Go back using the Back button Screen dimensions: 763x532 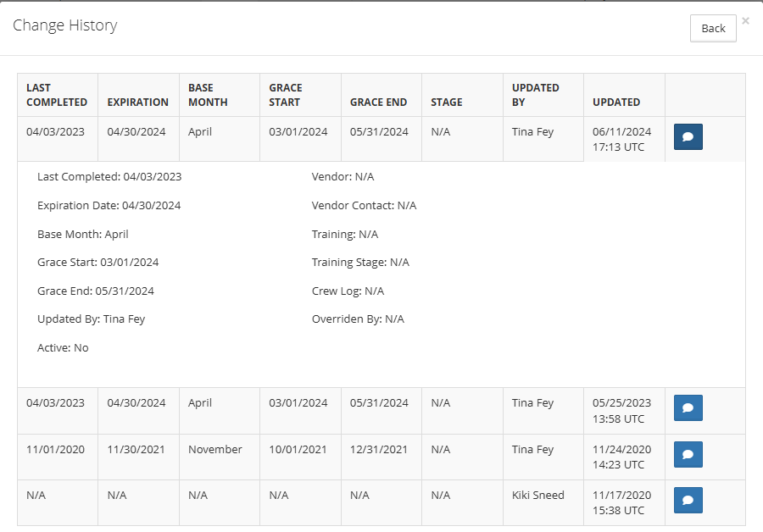pos(713,28)
